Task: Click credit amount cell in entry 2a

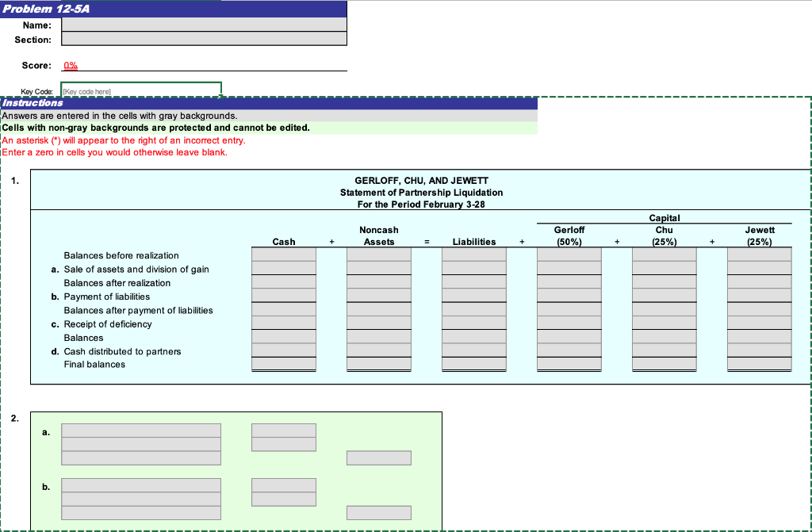Action: pos(379,458)
